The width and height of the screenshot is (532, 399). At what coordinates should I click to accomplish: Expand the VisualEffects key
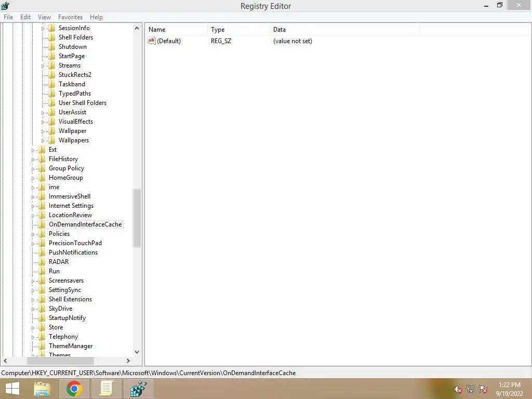[43, 122]
